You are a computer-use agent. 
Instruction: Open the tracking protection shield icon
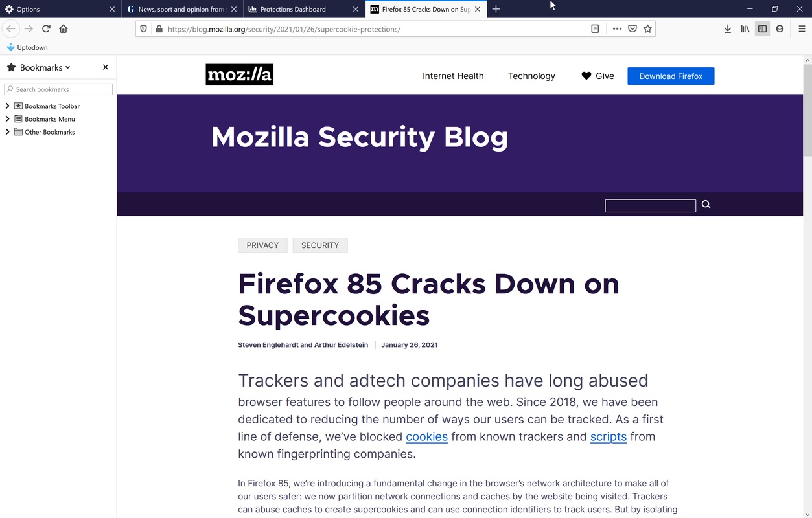[x=144, y=29]
